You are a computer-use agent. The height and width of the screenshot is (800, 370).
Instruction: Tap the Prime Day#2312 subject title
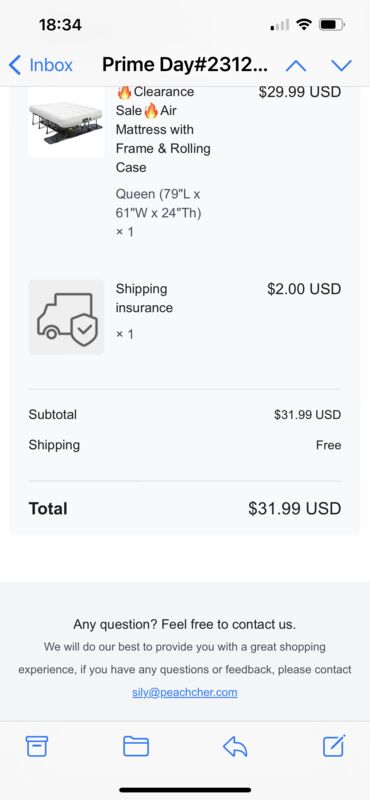185,65
